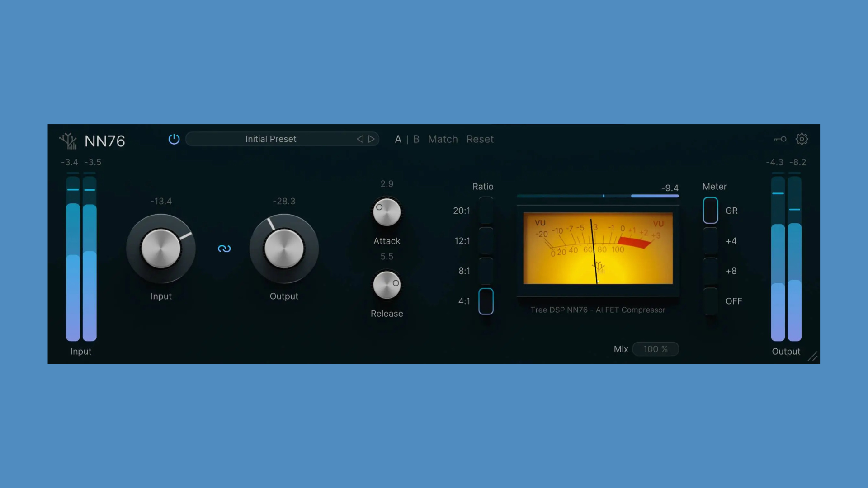Select preset slot A
Viewport: 868px width, 488px height.
pos(398,139)
